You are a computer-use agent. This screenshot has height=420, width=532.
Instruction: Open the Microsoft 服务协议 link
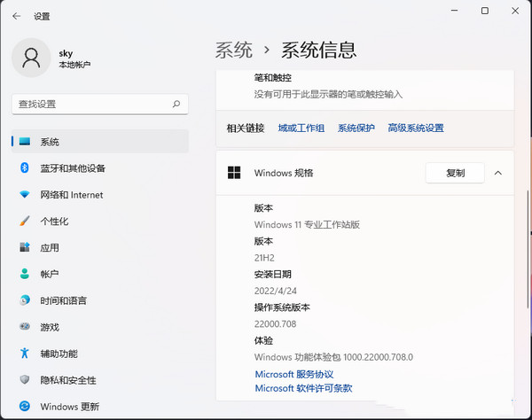point(294,374)
